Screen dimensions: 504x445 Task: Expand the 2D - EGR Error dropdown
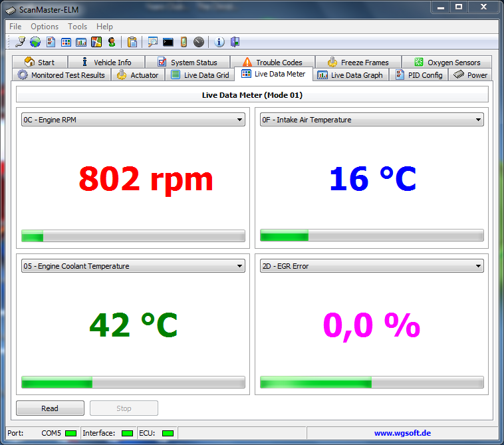[372, 266]
